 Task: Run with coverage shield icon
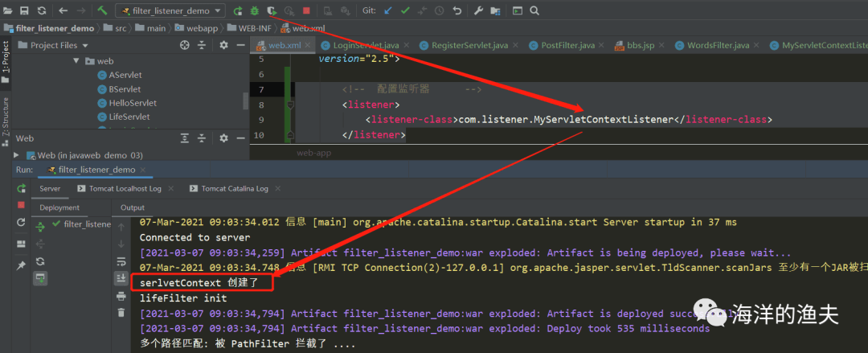pos(272,10)
